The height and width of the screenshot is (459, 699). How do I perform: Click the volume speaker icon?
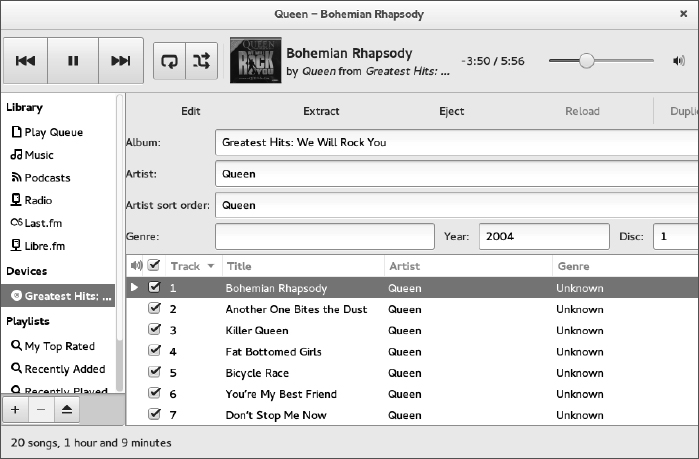coord(679,61)
